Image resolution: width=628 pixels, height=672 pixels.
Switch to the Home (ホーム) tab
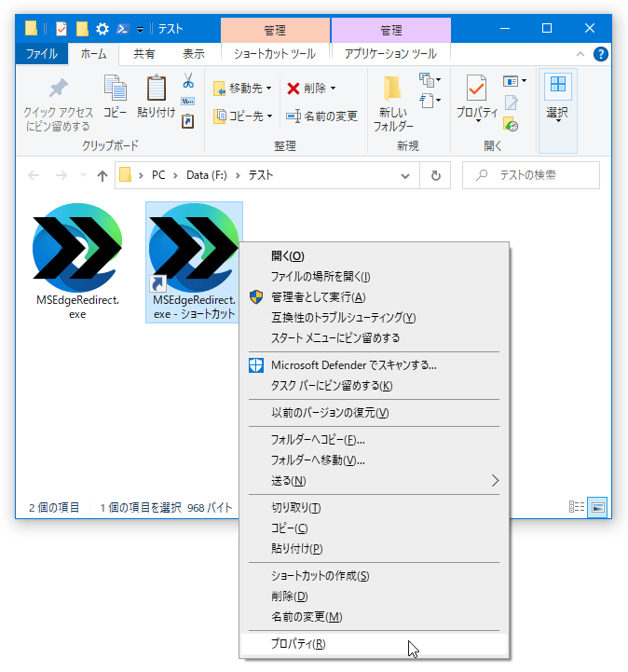tap(93, 54)
